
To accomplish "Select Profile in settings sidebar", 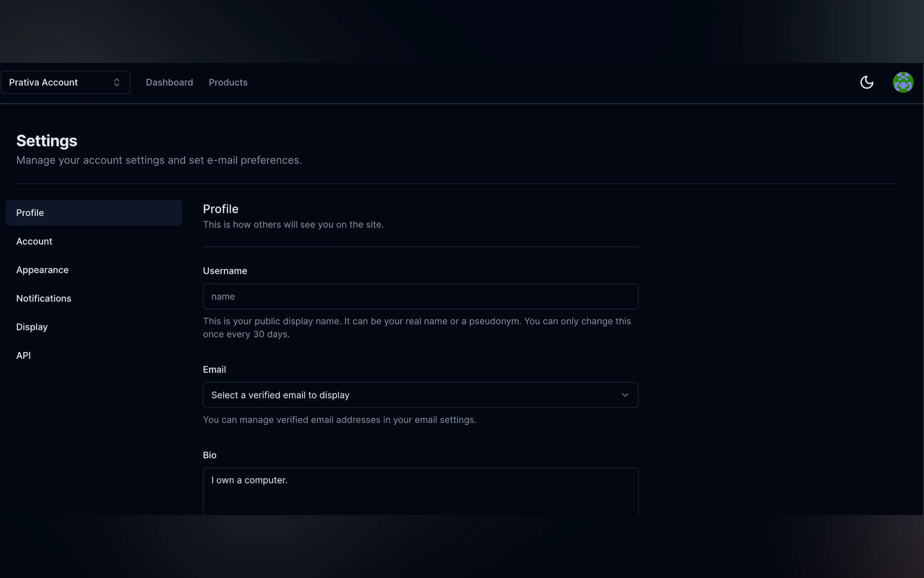I will 93,213.
